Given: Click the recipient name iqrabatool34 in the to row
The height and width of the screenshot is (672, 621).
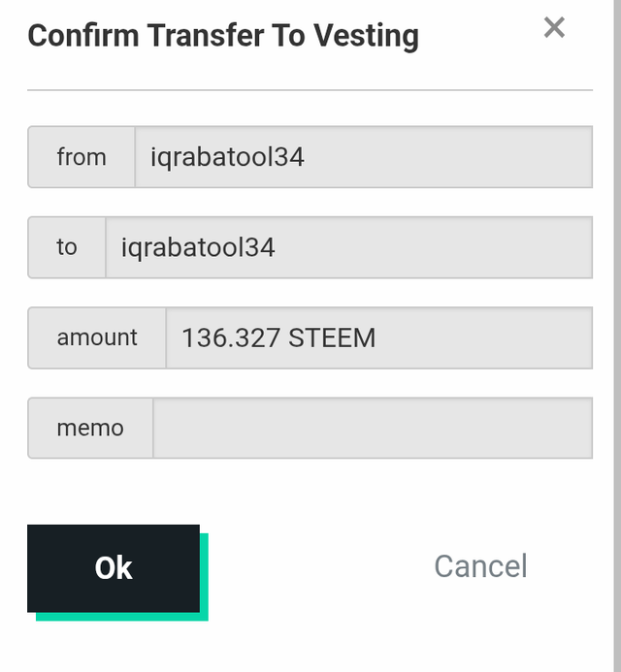Looking at the screenshot, I should (x=198, y=247).
